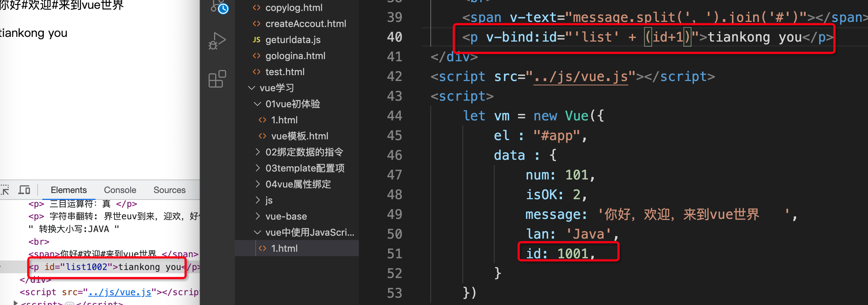Click the JS file icon of geturldata.js
The width and height of the screenshot is (868, 305).
(x=257, y=40)
